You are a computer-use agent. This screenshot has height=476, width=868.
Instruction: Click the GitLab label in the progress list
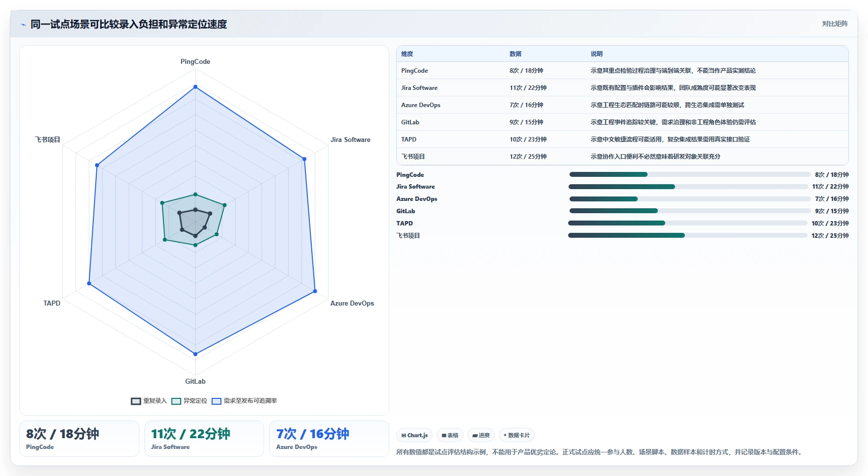pos(406,211)
